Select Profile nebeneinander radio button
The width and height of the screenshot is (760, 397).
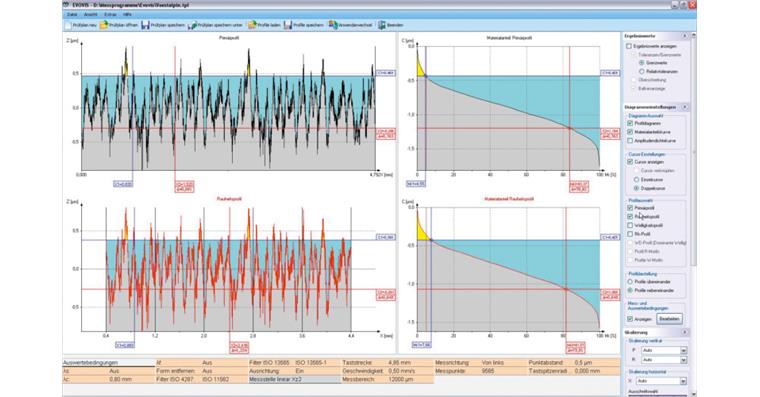pyautogui.click(x=630, y=290)
